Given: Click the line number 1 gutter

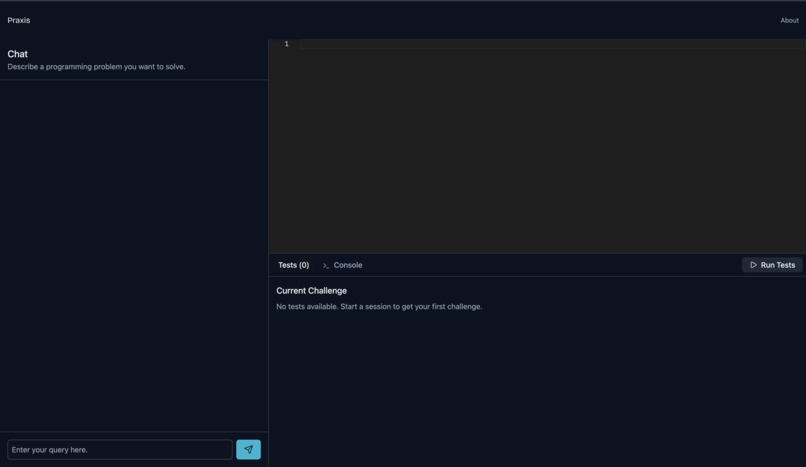Looking at the screenshot, I should point(286,44).
